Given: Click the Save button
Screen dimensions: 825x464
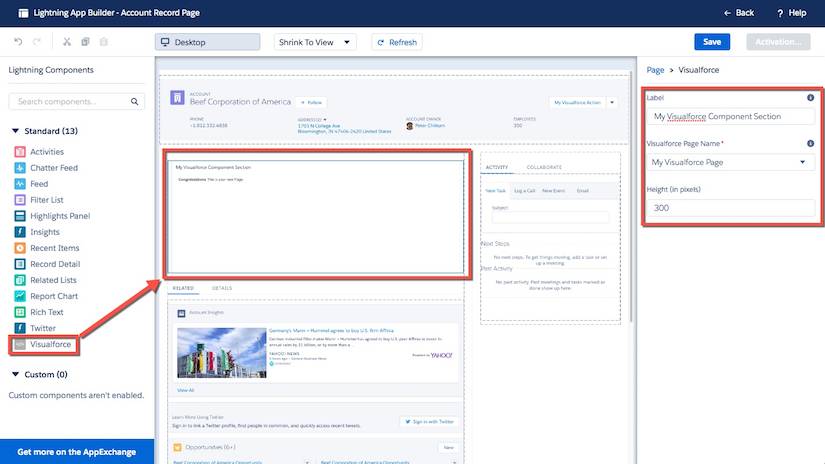Looking at the screenshot, I should pyautogui.click(x=712, y=42).
